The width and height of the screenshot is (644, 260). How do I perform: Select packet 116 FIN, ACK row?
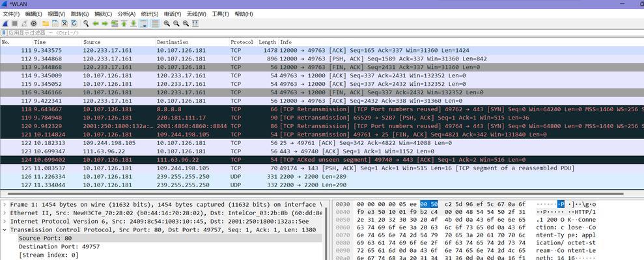point(322,93)
